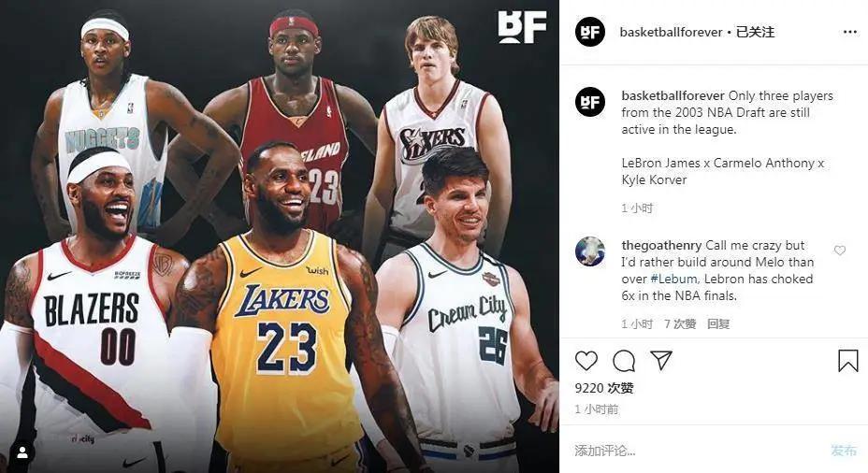
Task: Share post using the paper plane icon
Action: point(661,360)
